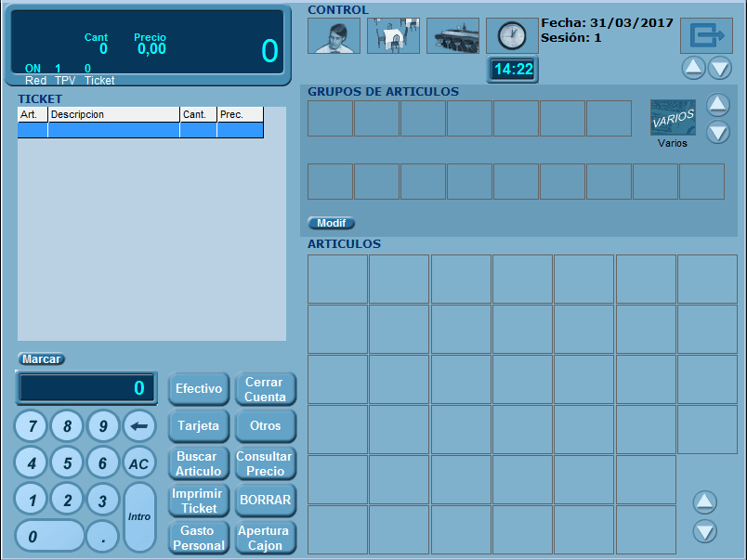Open Buscar Articulo search
Image resolution: width=747 pixels, height=560 pixels.
[198, 463]
